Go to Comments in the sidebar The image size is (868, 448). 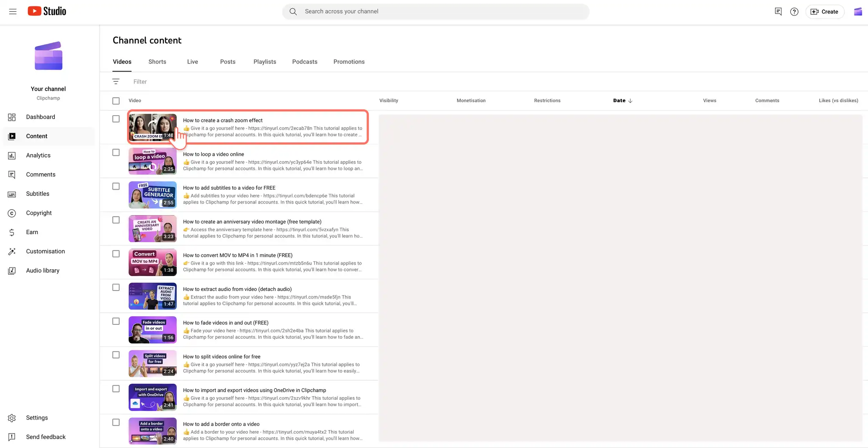pos(48,174)
